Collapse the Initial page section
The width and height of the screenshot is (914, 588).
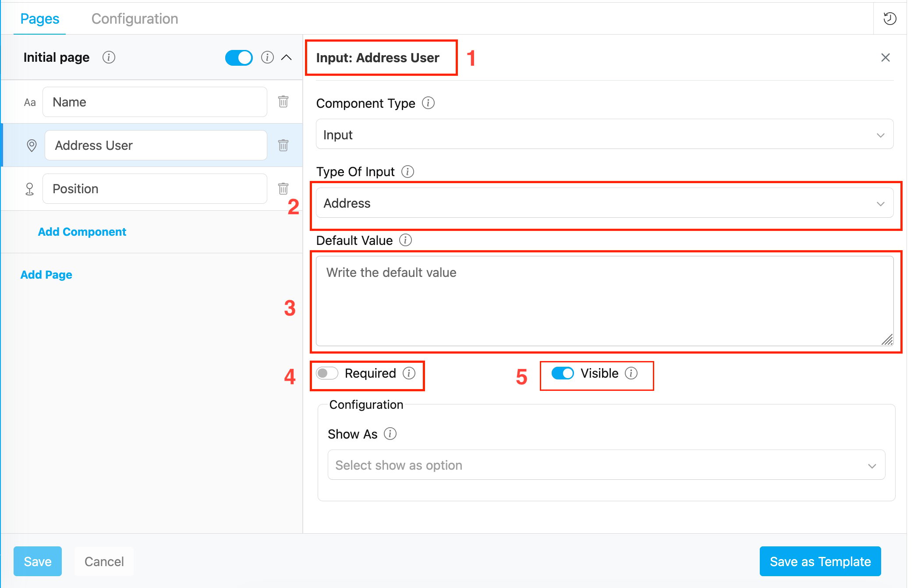pyautogui.click(x=287, y=57)
